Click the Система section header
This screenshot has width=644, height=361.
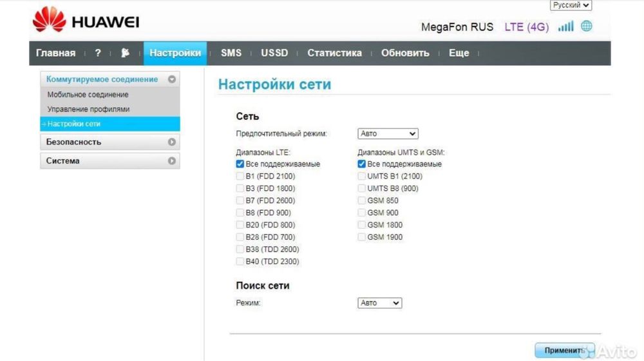point(110,161)
